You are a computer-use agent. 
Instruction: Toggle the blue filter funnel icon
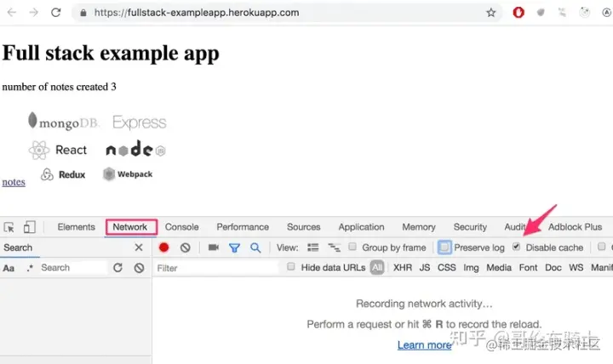(235, 247)
